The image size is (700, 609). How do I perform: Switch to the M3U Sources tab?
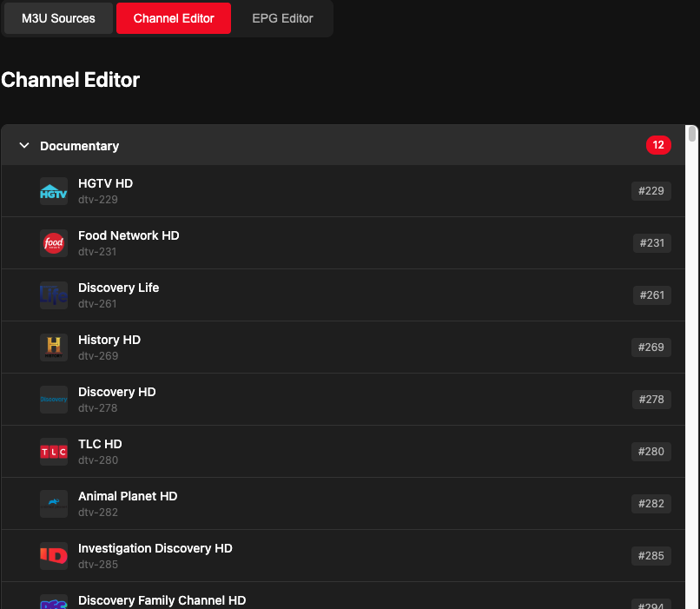[58, 18]
